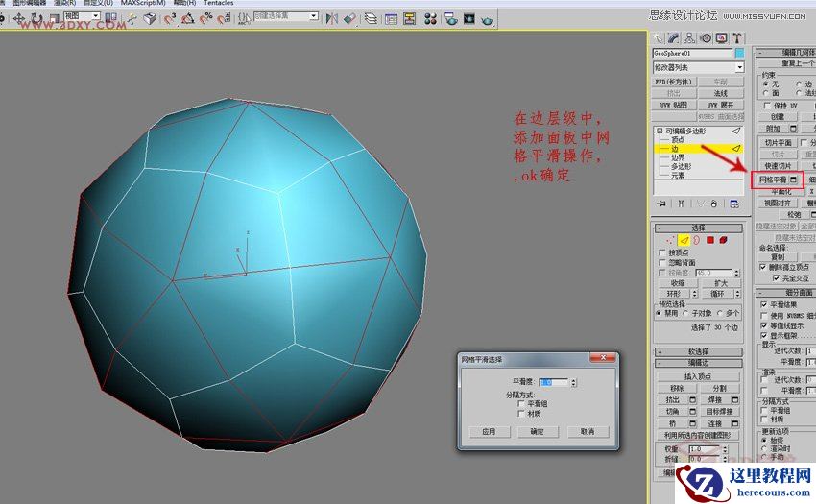Expand the 软选择 rollout header

click(698, 352)
